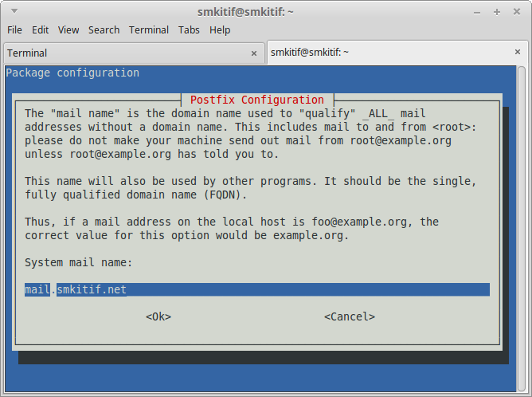
Task: Click the <Ok> button
Action: [158, 316]
